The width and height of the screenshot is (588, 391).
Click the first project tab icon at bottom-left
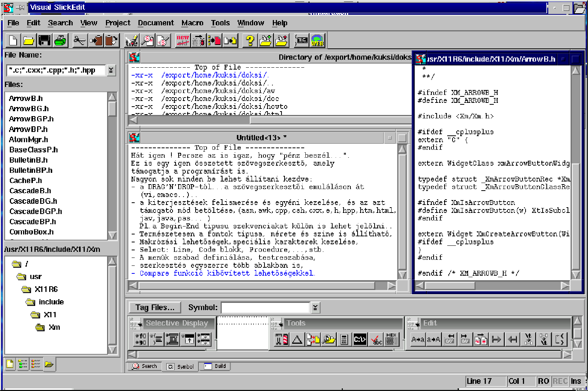pyautogui.click(x=10, y=364)
